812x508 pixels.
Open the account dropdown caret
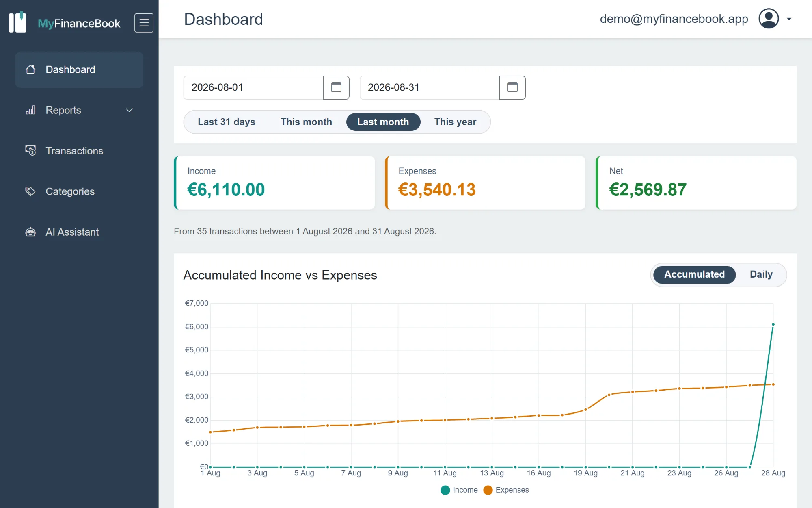tap(789, 19)
